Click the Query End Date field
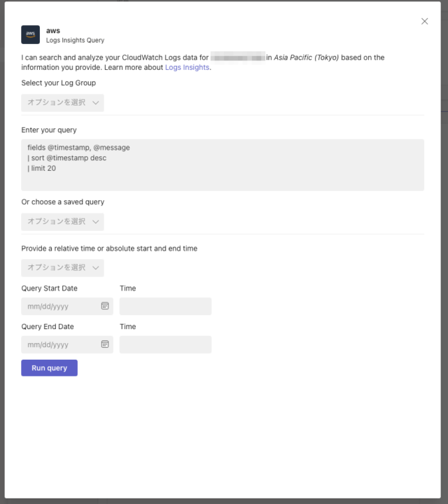 tap(67, 344)
